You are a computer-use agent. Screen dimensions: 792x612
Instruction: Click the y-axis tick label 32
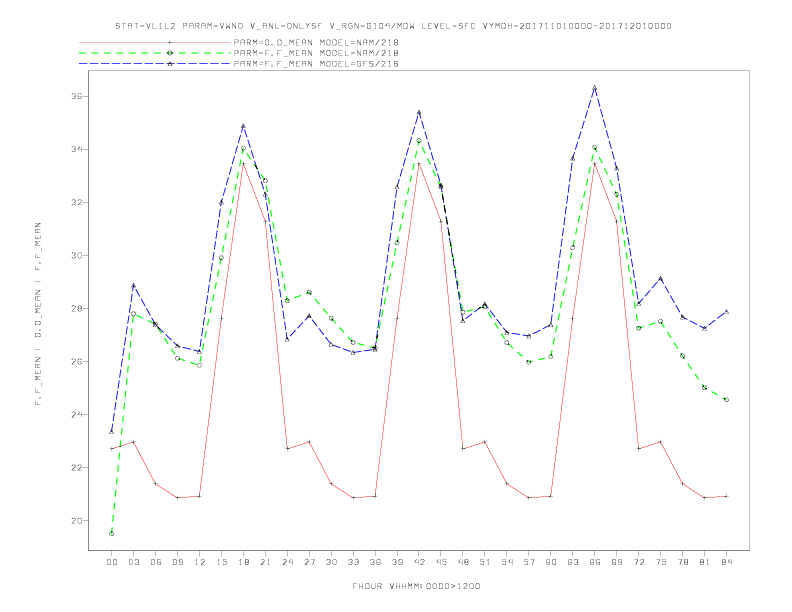[77, 202]
